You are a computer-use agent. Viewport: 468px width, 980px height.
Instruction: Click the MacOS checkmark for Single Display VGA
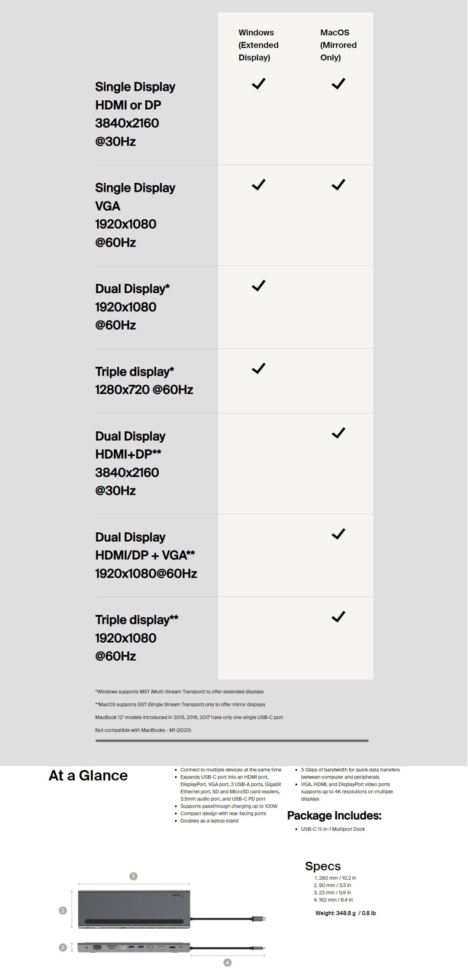click(338, 185)
